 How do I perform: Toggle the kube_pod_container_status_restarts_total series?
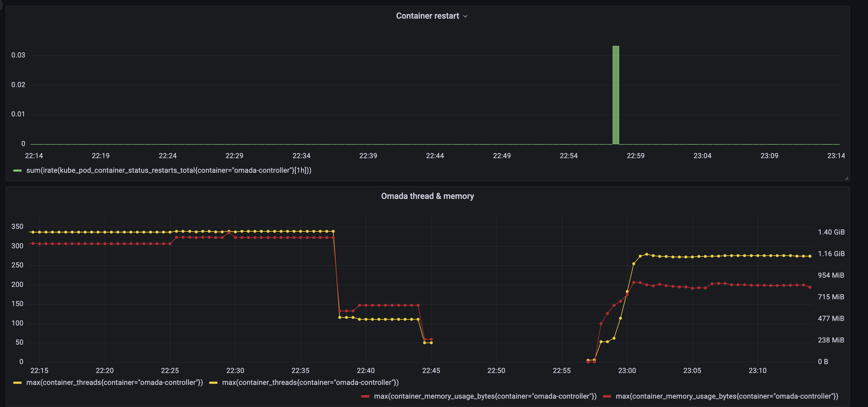coord(169,170)
